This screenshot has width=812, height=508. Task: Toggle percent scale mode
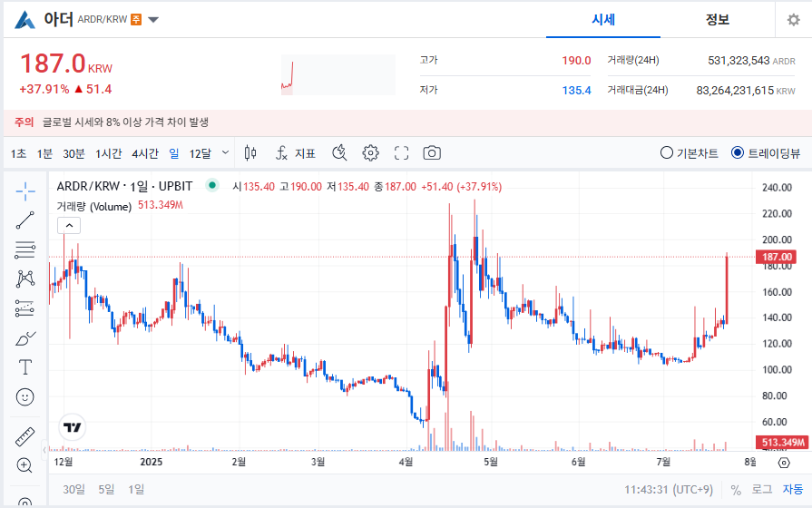click(x=736, y=489)
